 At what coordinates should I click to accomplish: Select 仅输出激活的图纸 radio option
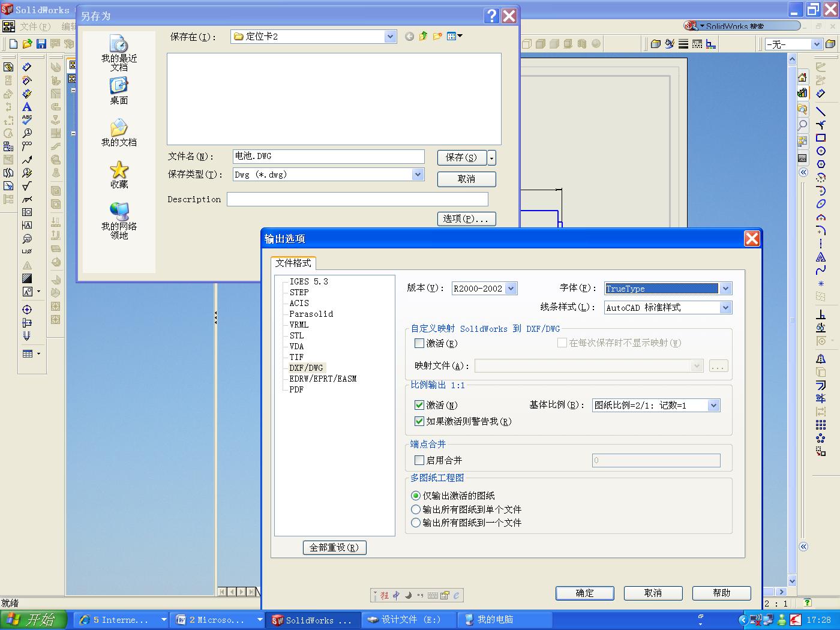[416, 496]
